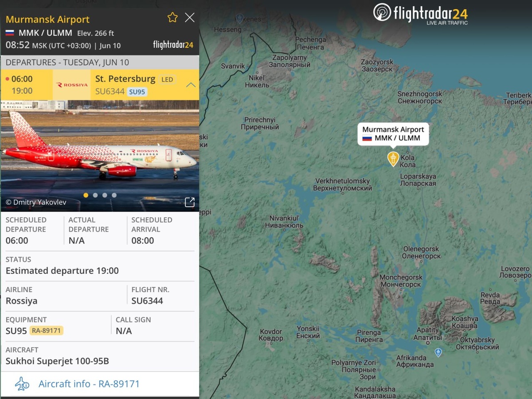Click the Flightradar24 logo on the map
The width and height of the screenshot is (532, 399).
click(x=420, y=14)
